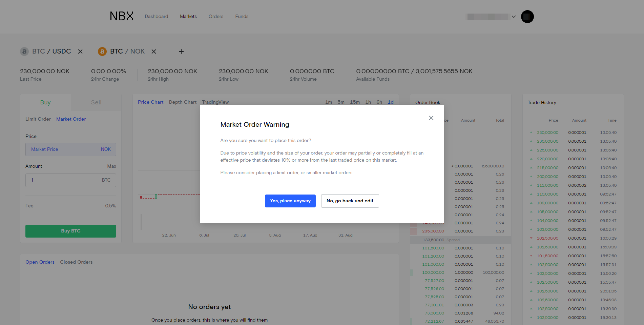
Task: Set chart interval to 15m
Action: coord(355,102)
